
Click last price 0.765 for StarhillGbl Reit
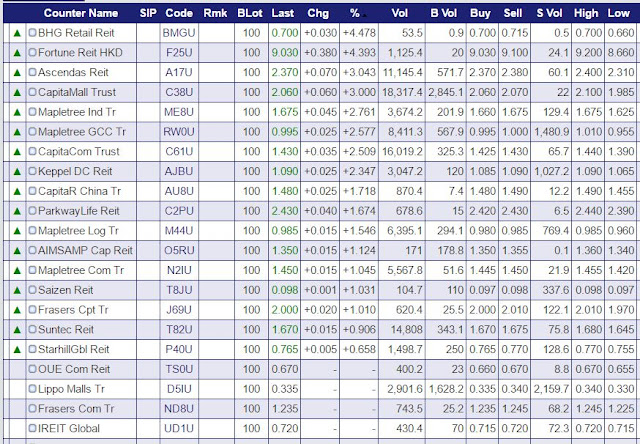tap(285, 350)
